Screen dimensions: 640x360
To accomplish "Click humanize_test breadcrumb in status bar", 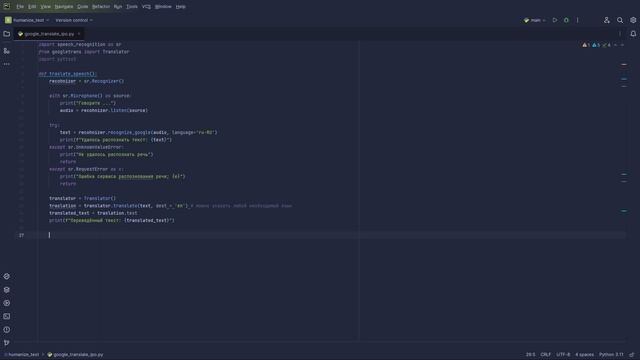I will pos(22,355).
